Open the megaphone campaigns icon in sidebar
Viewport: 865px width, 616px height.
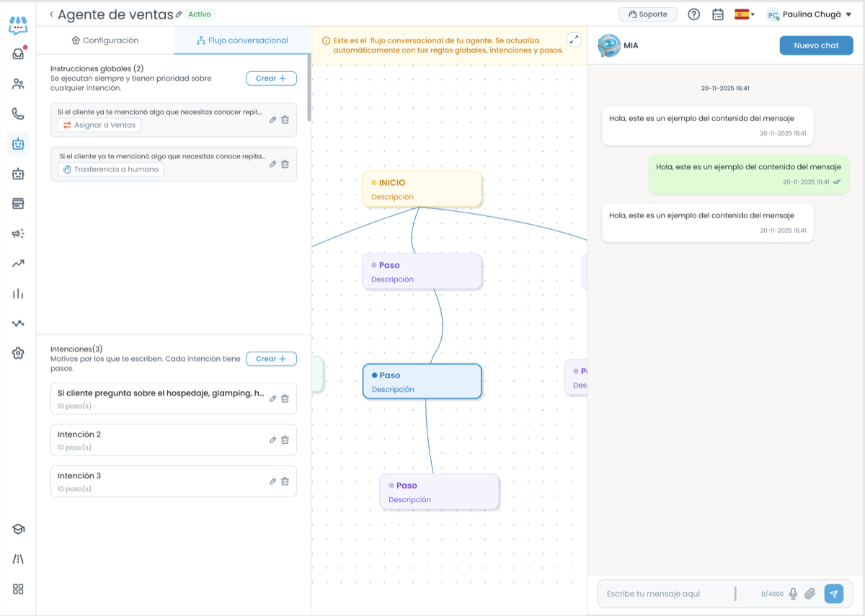click(18, 233)
